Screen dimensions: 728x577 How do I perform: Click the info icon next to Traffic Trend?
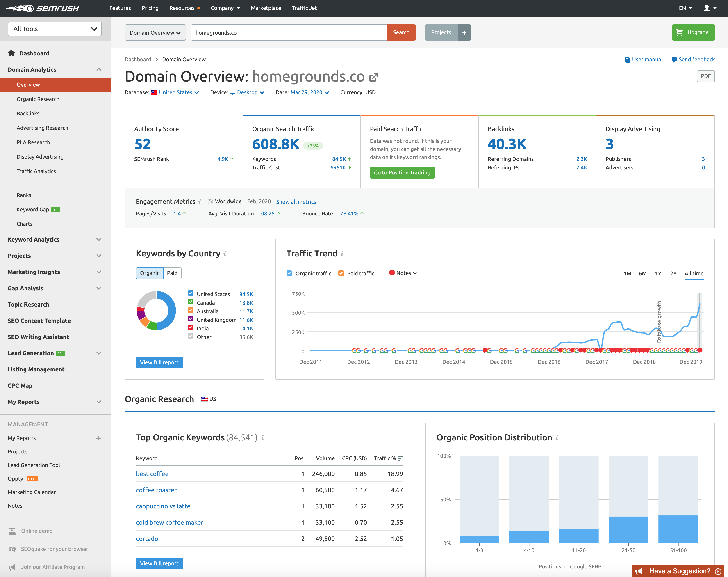[342, 254]
